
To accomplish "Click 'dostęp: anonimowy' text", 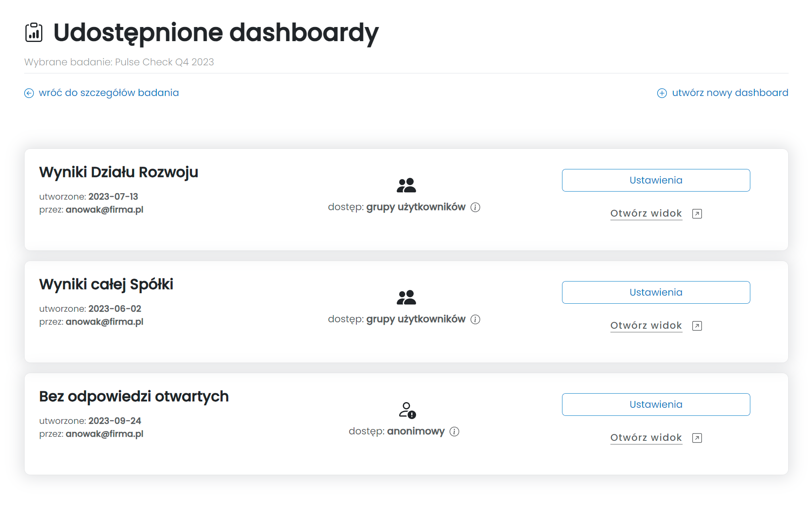I will (x=397, y=432).
